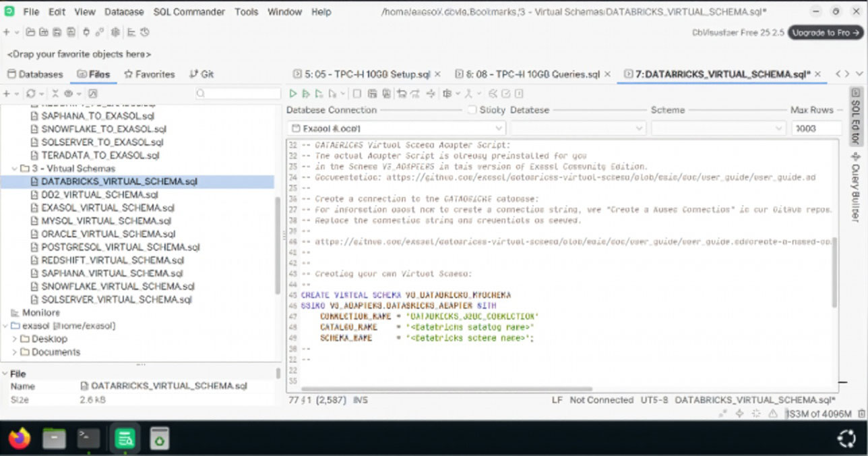Viewport: 868px width, 456px height.
Task: Click the green Execute play icon
Action: (292, 94)
